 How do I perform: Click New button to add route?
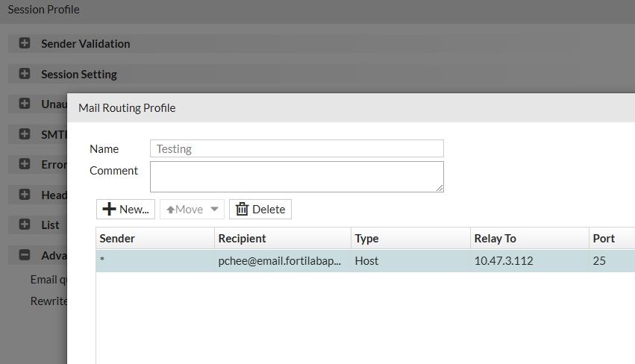coord(125,210)
